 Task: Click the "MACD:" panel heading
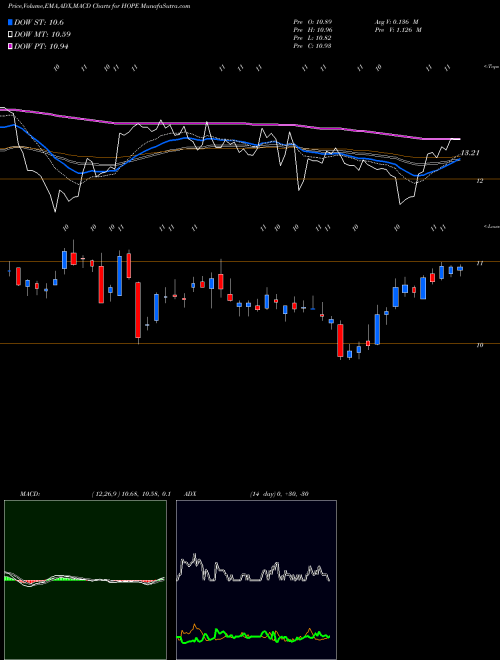[30, 494]
